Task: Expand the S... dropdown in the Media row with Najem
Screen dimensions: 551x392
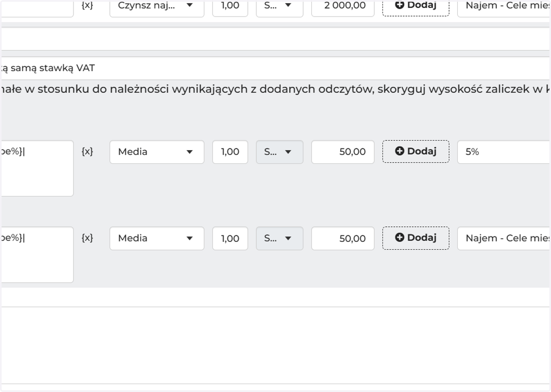Action: (280, 238)
